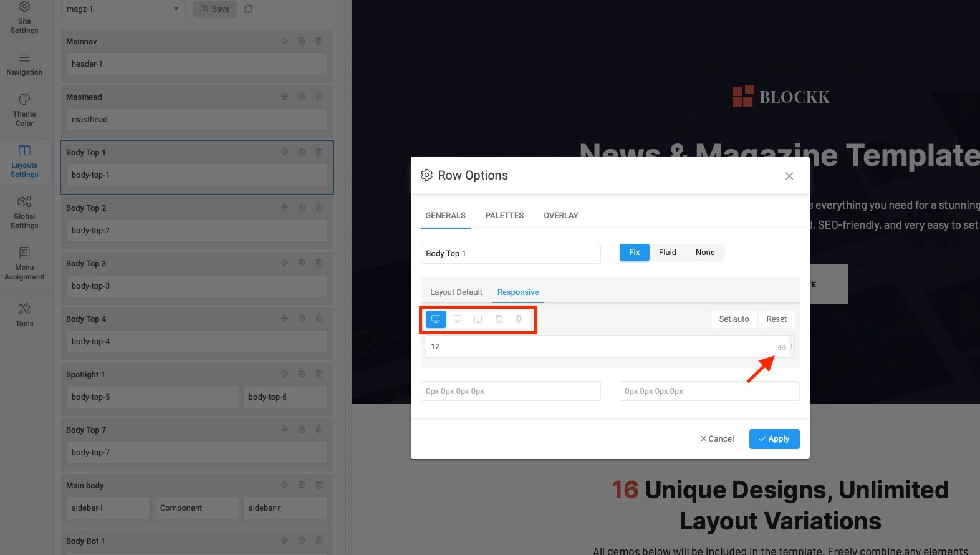The width and height of the screenshot is (980, 555).
Task: Click the Reset button
Action: (x=777, y=319)
